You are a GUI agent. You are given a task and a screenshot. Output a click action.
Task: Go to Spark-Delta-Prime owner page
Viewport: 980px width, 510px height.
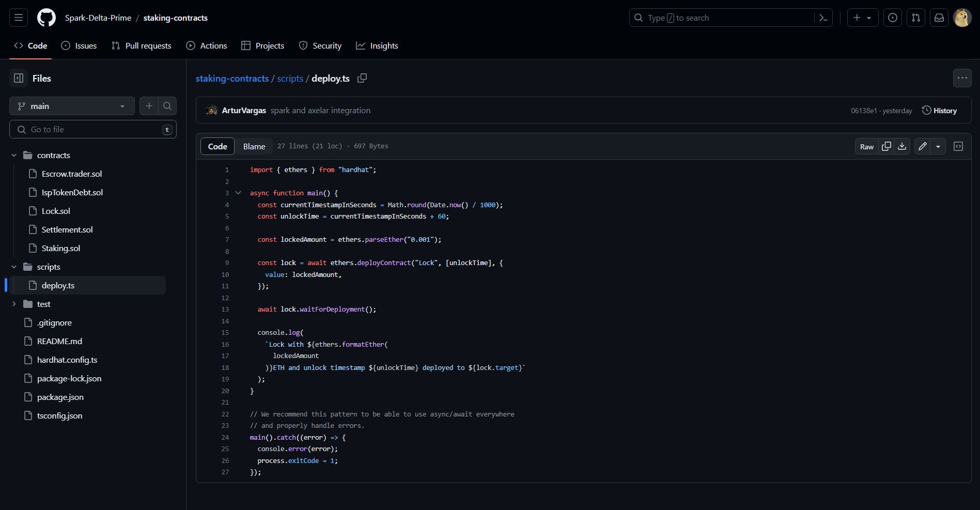[98, 18]
